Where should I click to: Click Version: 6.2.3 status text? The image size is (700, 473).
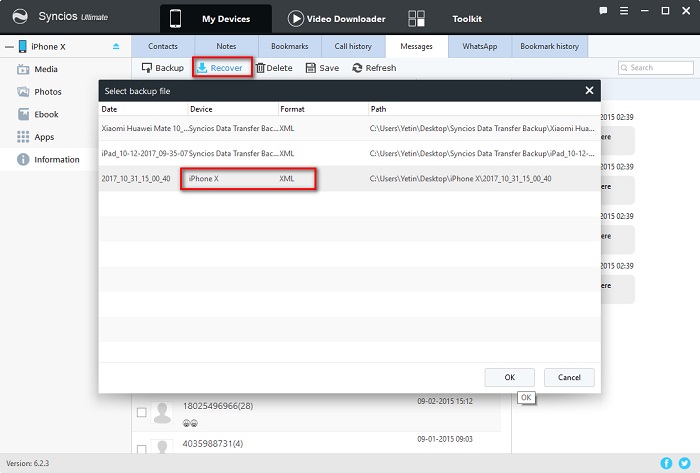tap(28, 463)
